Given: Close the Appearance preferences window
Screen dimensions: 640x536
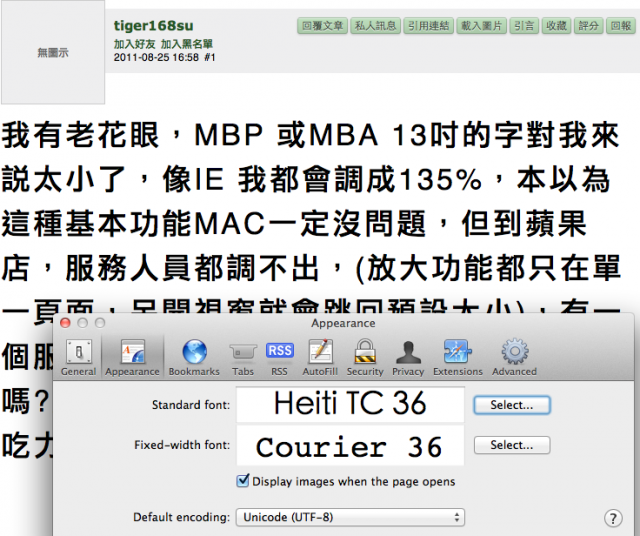Looking at the screenshot, I should 65,323.
